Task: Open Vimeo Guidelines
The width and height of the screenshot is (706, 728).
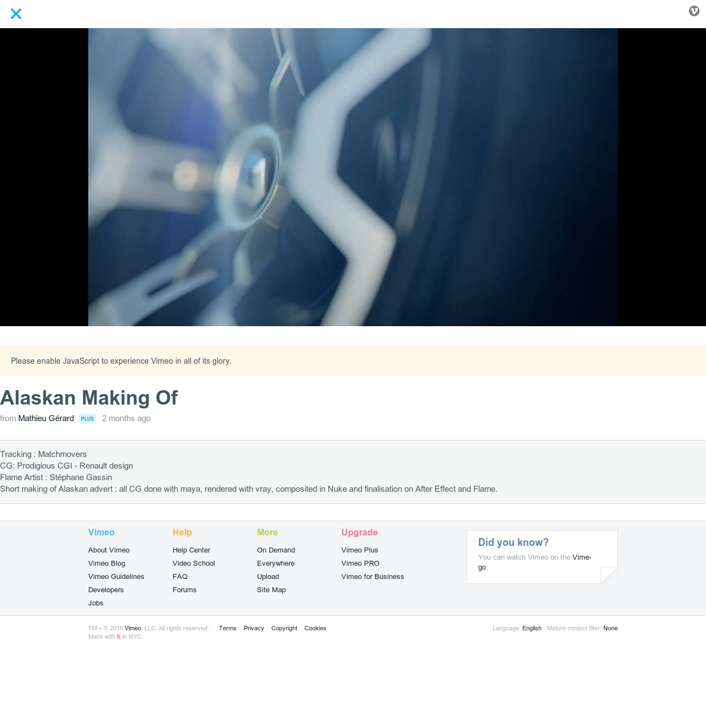Action: point(116,577)
